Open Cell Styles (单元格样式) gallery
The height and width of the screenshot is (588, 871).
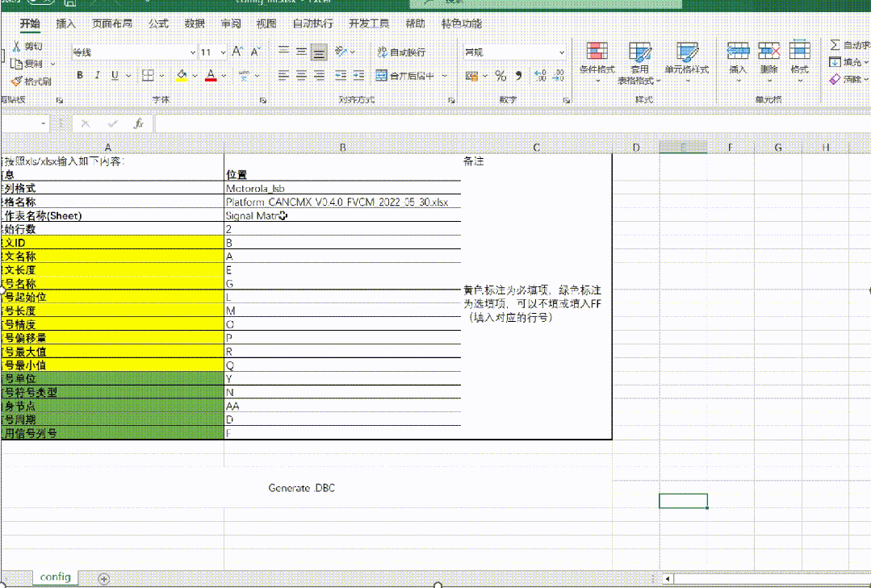pyautogui.click(x=687, y=63)
